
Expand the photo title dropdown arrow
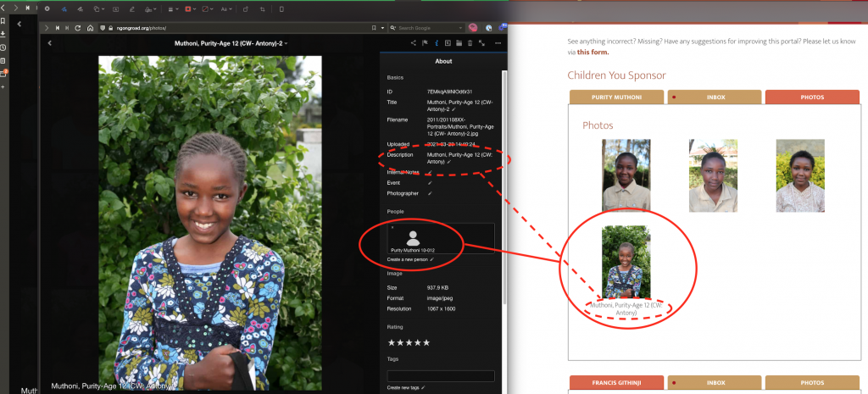click(x=286, y=43)
